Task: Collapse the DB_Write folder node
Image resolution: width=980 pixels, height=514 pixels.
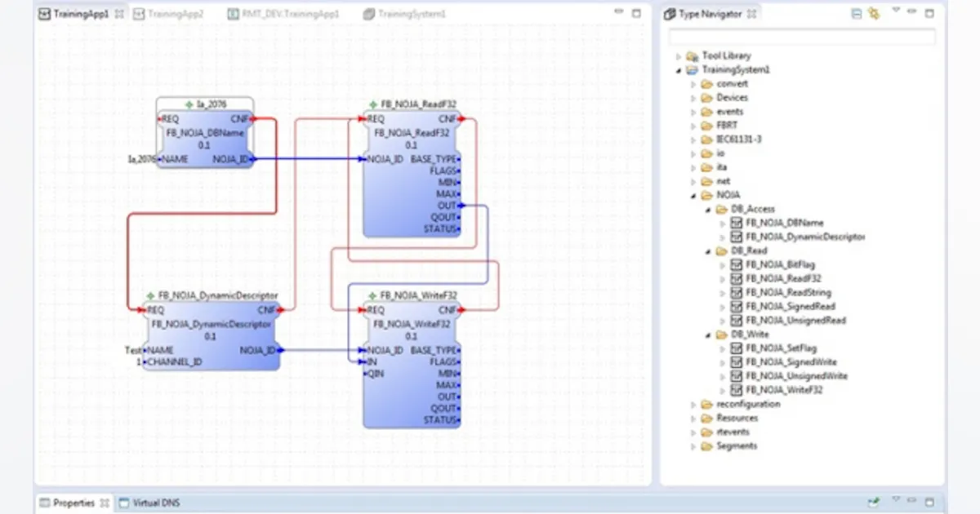Action: pos(707,335)
